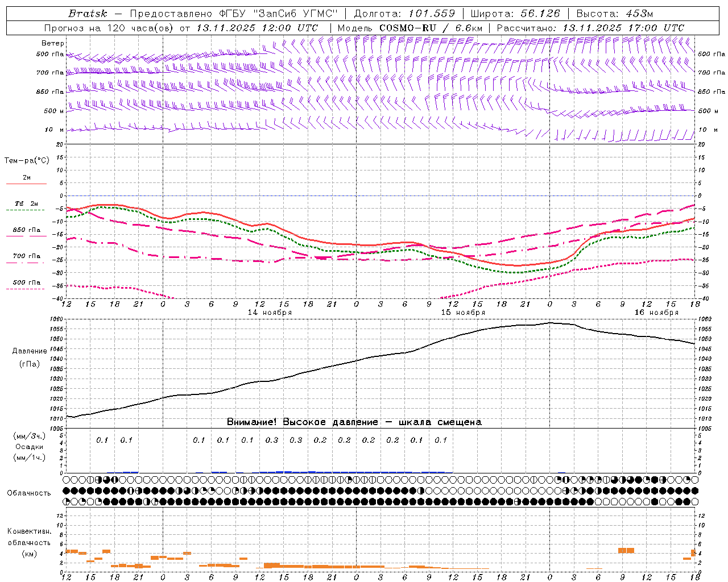Click the "Td 2м" dew point legend entry

pyautogui.click(x=26, y=203)
